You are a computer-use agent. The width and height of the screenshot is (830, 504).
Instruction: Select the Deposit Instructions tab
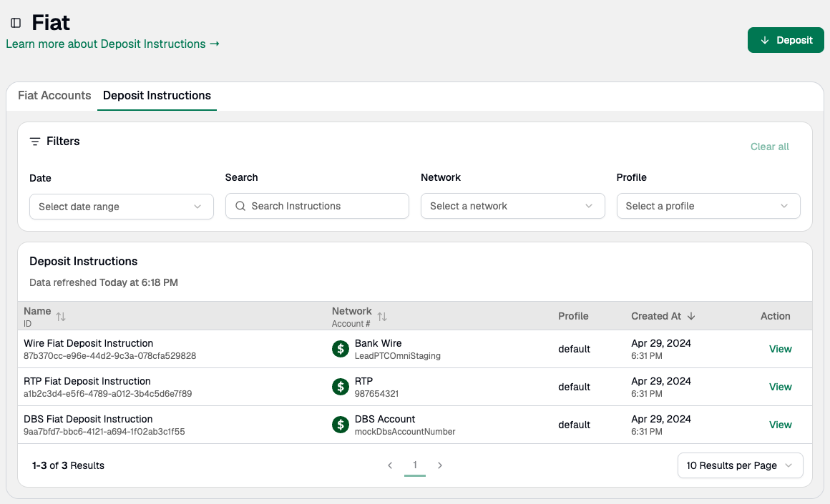[x=157, y=95]
